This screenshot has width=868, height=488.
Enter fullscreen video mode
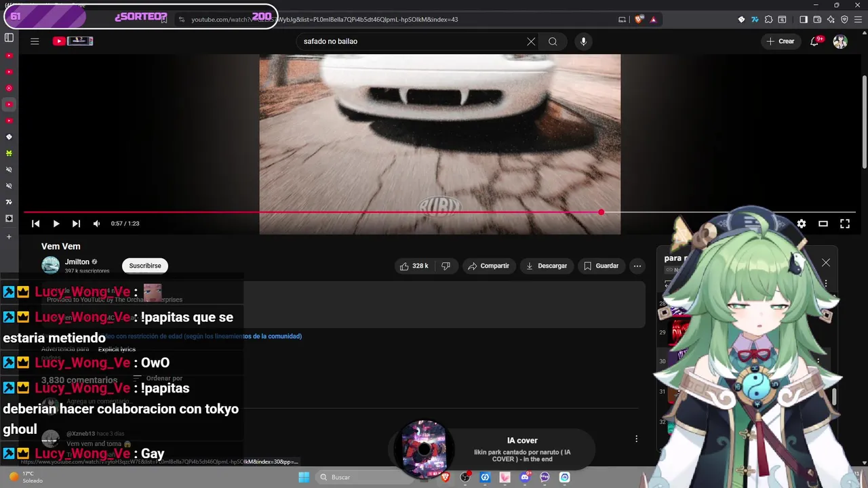tap(845, 224)
